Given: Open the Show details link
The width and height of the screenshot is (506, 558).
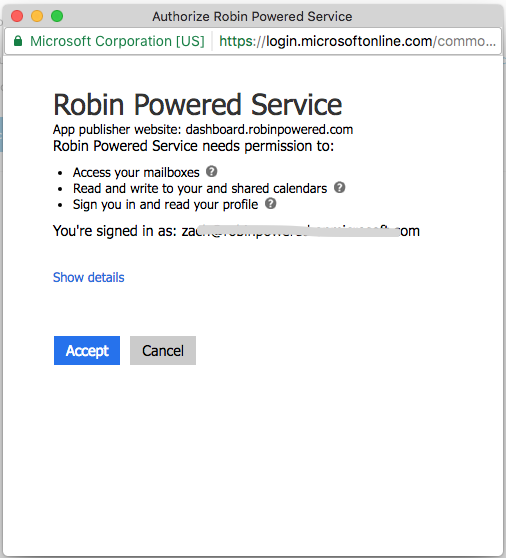Looking at the screenshot, I should pos(89,277).
